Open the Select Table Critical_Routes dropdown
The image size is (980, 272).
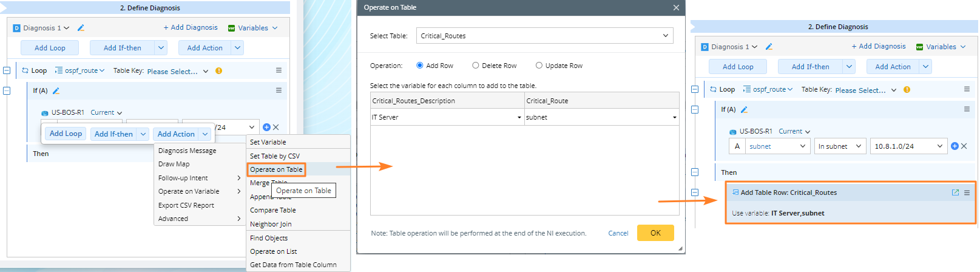544,36
